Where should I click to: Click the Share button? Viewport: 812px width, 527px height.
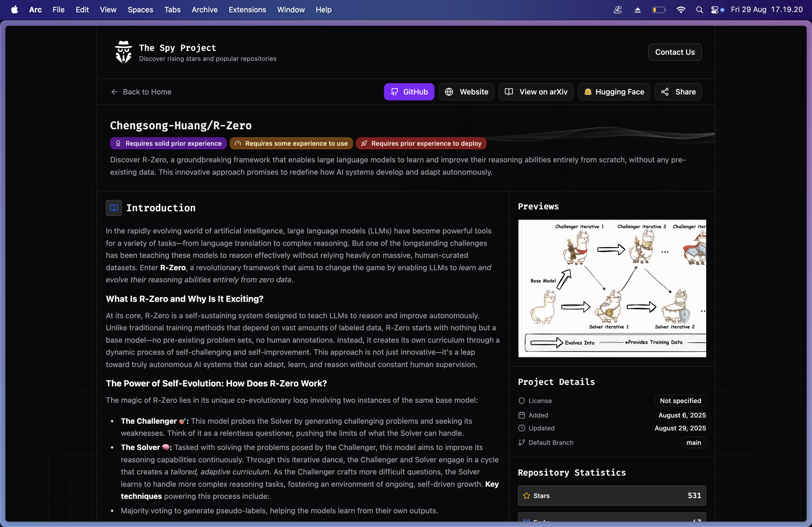[678, 92]
